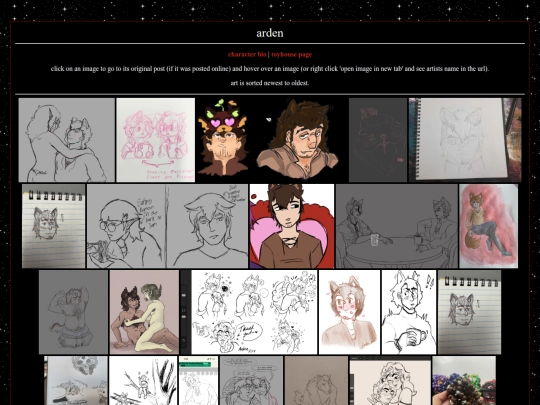Click the image instructions paragraph
This screenshot has height=405, width=540.
click(x=270, y=69)
